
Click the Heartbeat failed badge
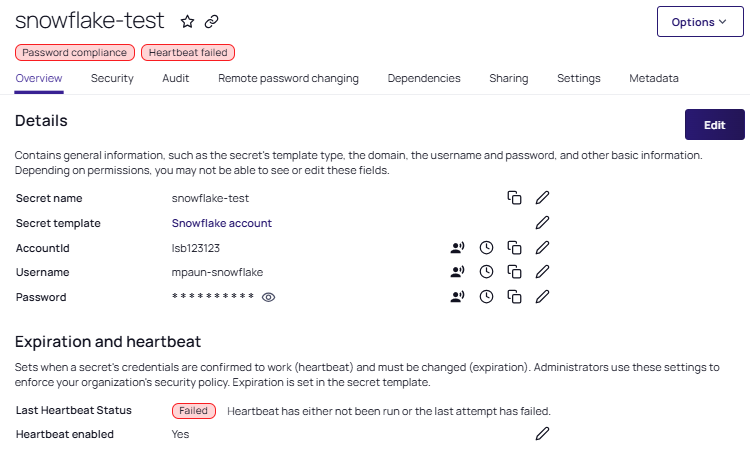(188, 52)
